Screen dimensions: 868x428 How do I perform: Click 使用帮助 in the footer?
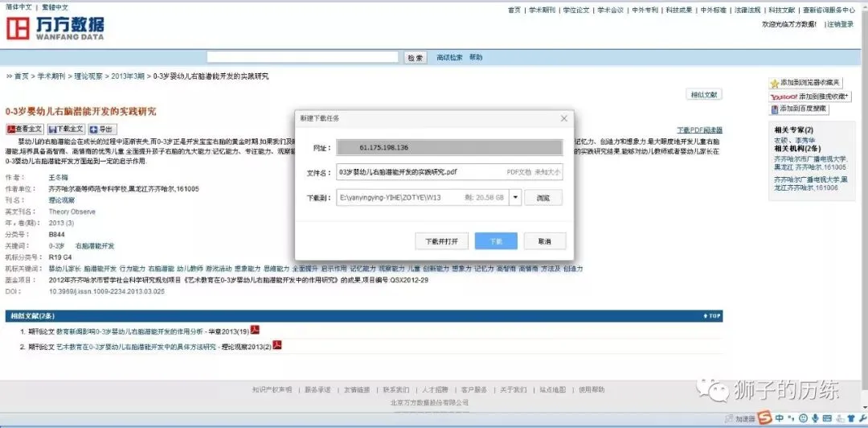(x=592, y=389)
